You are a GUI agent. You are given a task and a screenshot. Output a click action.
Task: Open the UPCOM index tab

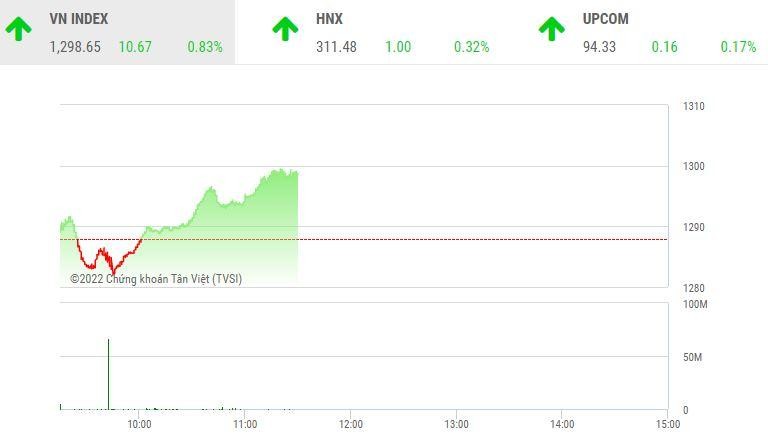(606, 19)
